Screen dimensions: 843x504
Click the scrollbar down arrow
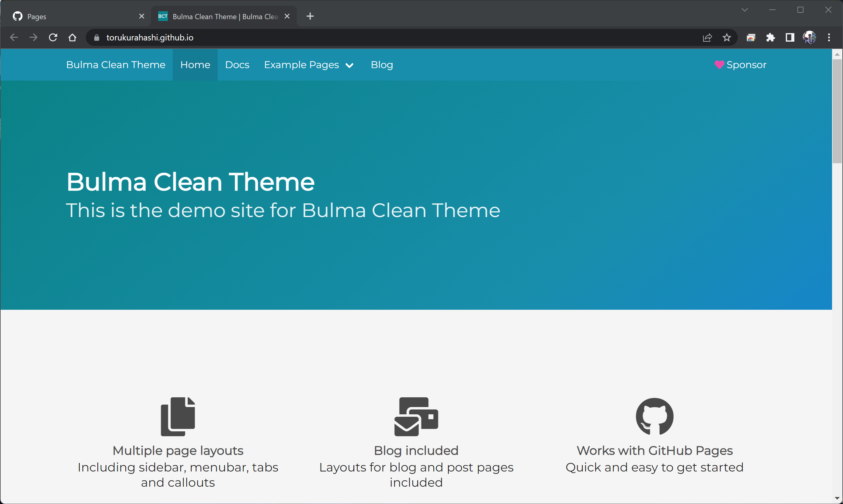[x=837, y=499]
